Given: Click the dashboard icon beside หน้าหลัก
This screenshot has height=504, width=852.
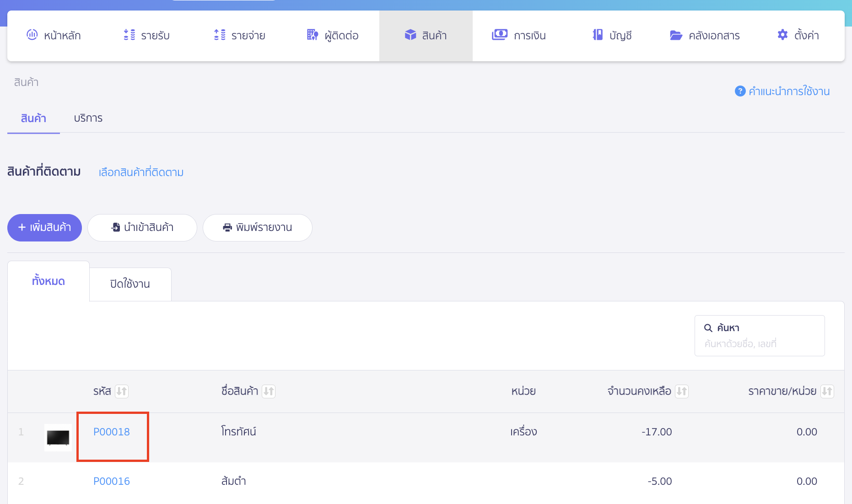Looking at the screenshot, I should pyautogui.click(x=32, y=35).
